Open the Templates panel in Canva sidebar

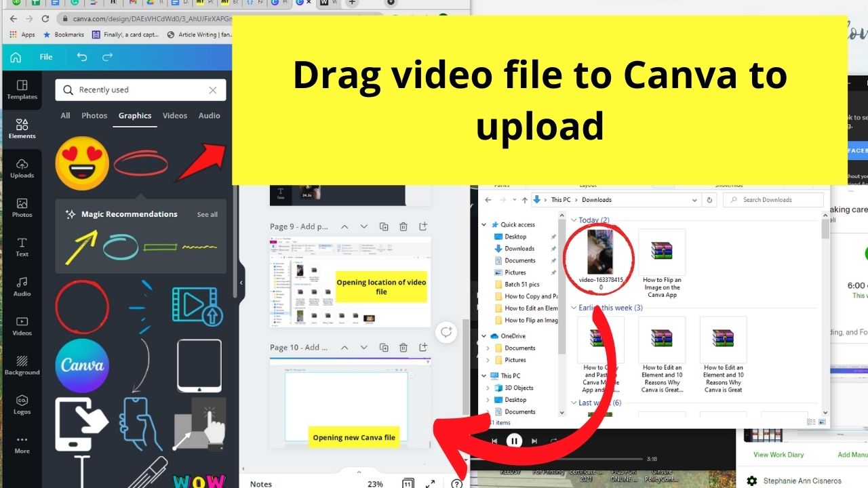22,90
